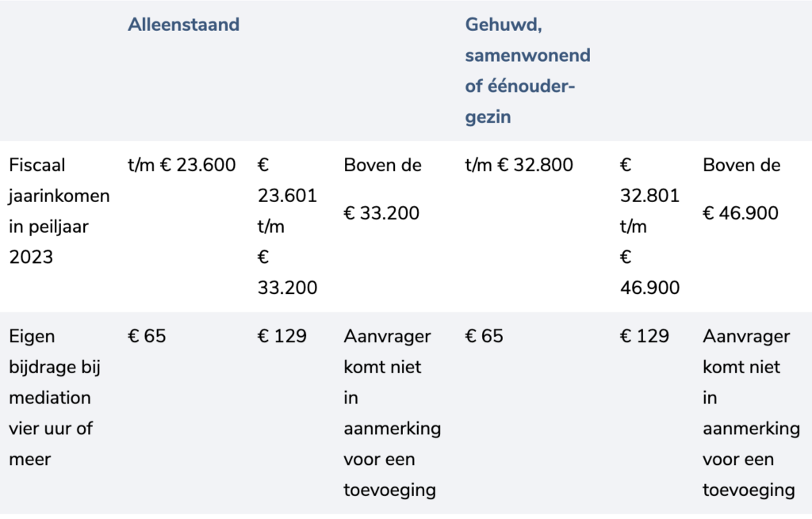Click the € 65 value under Alleenstaand
812x519 pixels.
pos(147,336)
